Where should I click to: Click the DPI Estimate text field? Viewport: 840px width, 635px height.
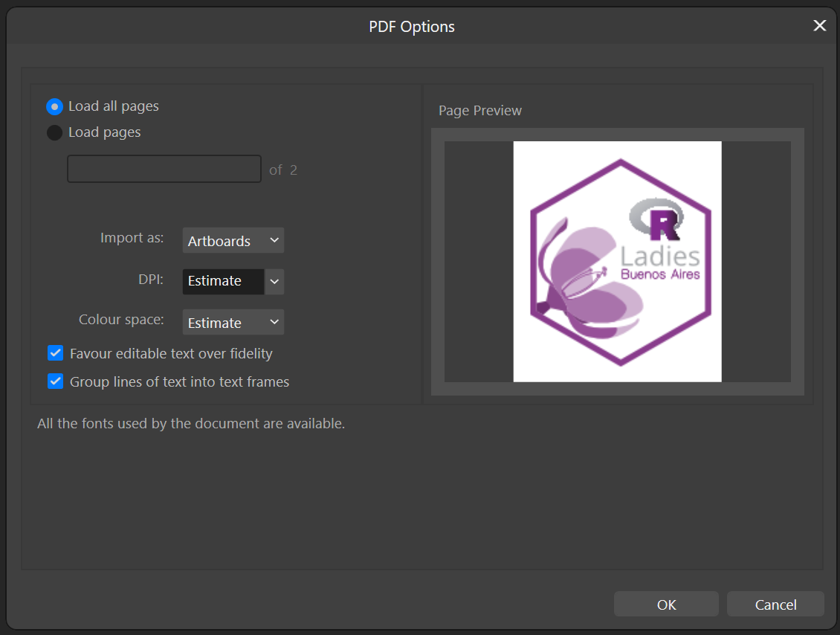[x=223, y=281]
